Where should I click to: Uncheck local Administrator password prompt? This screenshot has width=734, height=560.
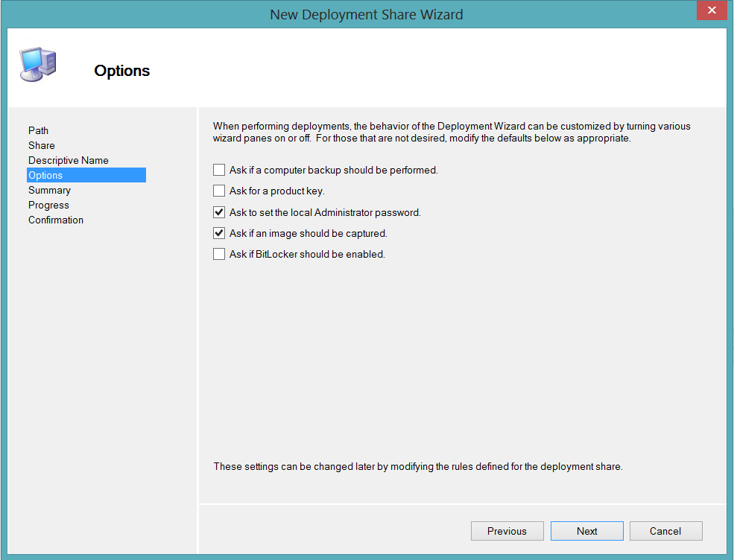pyautogui.click(x=219, y=212)
